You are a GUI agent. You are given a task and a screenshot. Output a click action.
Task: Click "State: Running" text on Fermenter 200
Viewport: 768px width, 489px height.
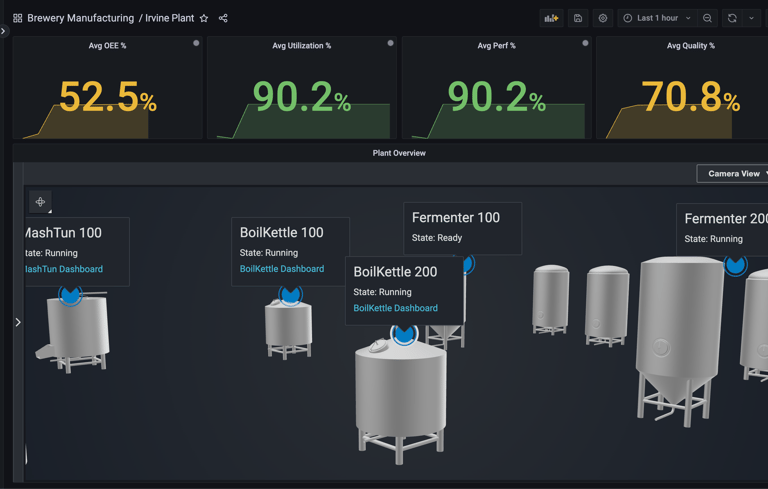tap(713, 239)
